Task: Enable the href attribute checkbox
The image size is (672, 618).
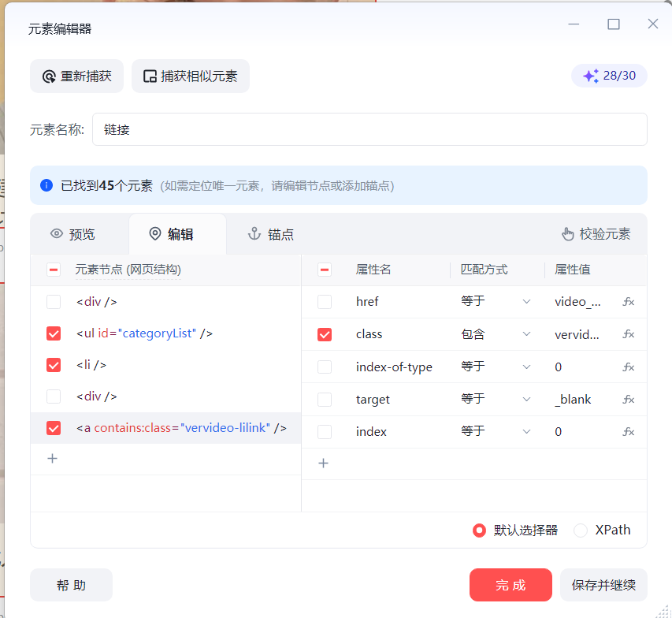Action: click(x=325, y=302)
